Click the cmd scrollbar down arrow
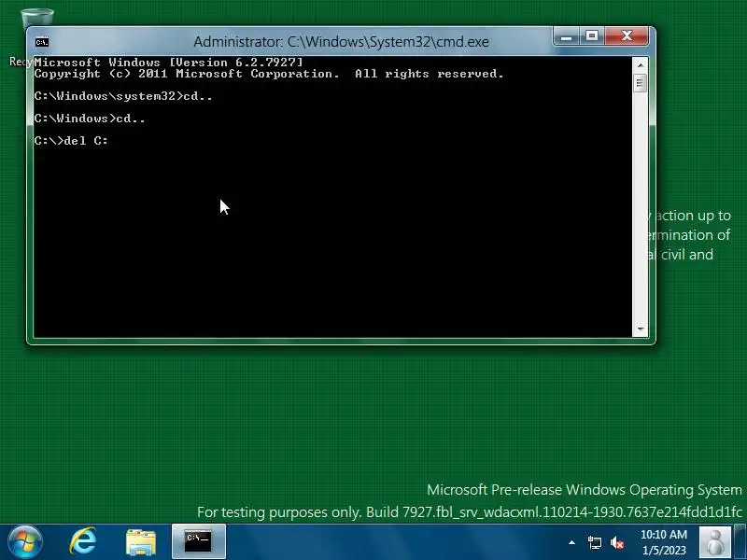This screenshot has height=560, width=747. (x=640, y=329)
